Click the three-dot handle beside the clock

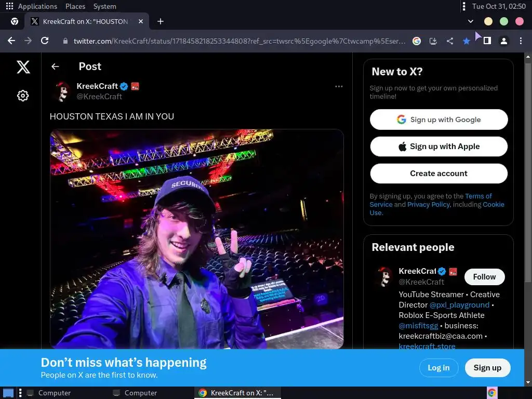pos(464,6)
